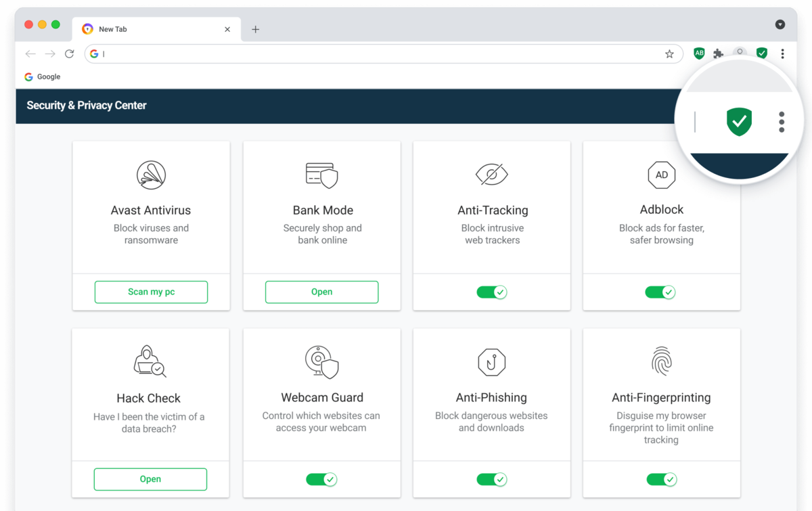Click 'Control which websites can access' description
This screenshot has height=511, width=812.
click(x=321, y=422)
